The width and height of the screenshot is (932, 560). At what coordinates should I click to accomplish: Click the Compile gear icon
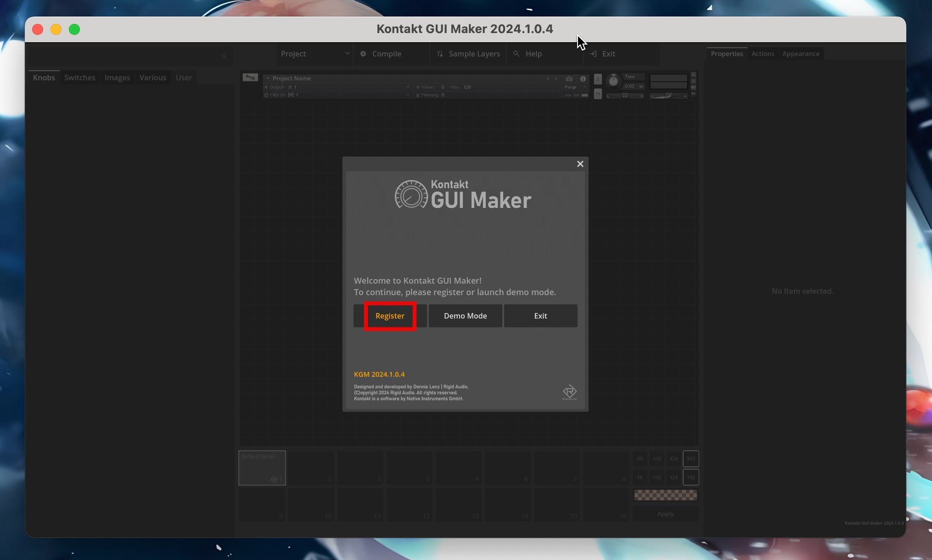(363, 54)
